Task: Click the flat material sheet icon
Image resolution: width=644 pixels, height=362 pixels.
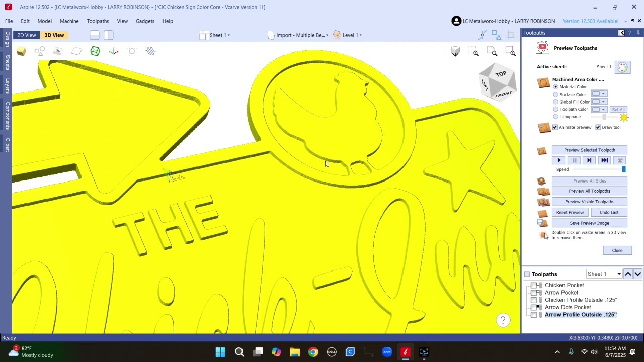Action: 76,51
